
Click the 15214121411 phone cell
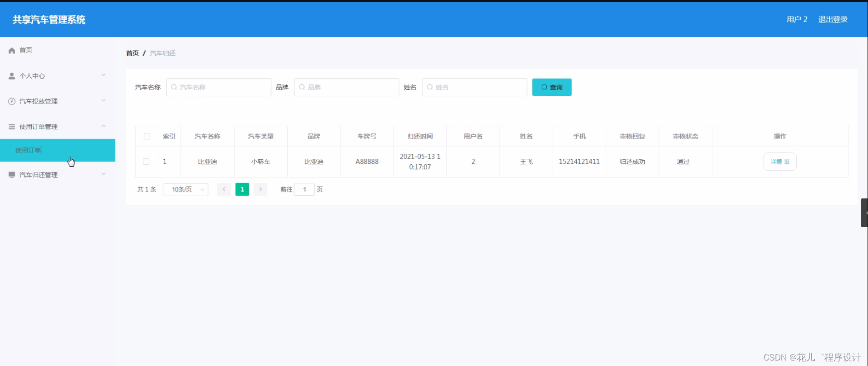(x=579, y=162)
